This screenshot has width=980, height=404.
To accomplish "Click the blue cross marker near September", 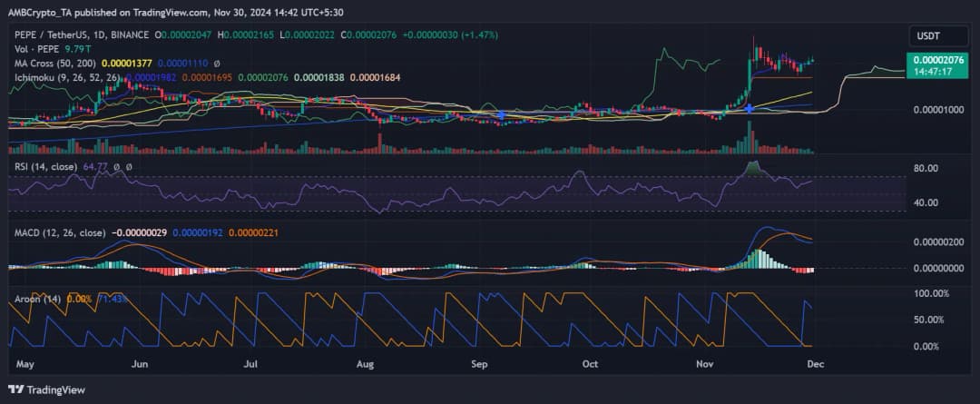I will (502, 115).
